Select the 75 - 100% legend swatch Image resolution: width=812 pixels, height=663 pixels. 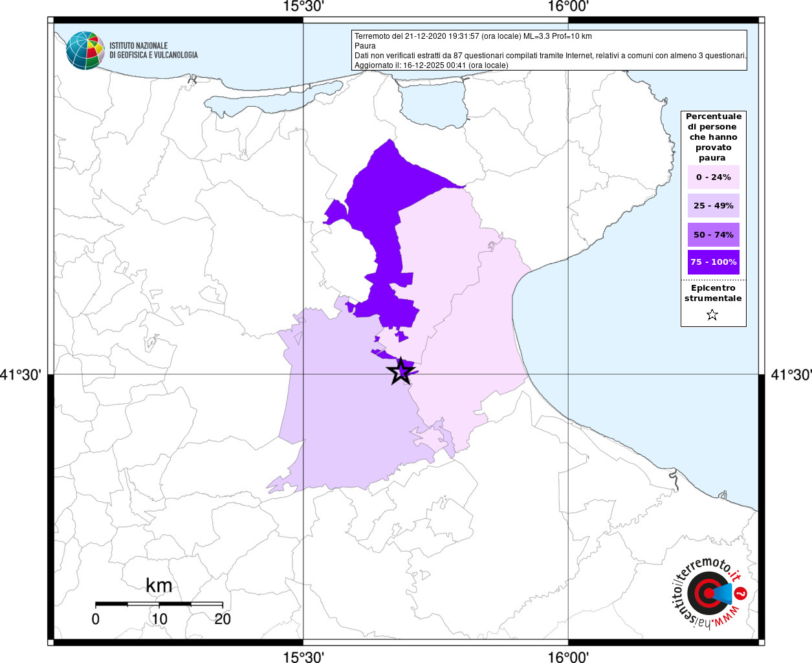coord(713,262)
